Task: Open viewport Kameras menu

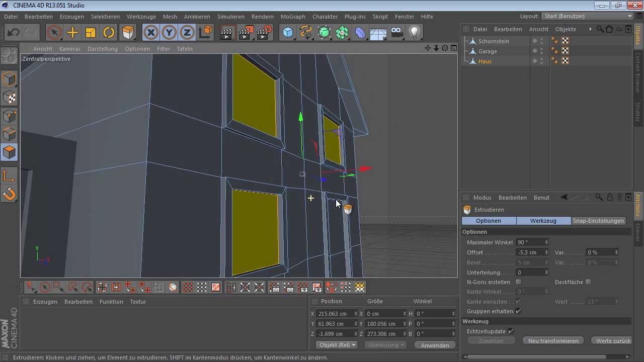Action: point(70,49)
